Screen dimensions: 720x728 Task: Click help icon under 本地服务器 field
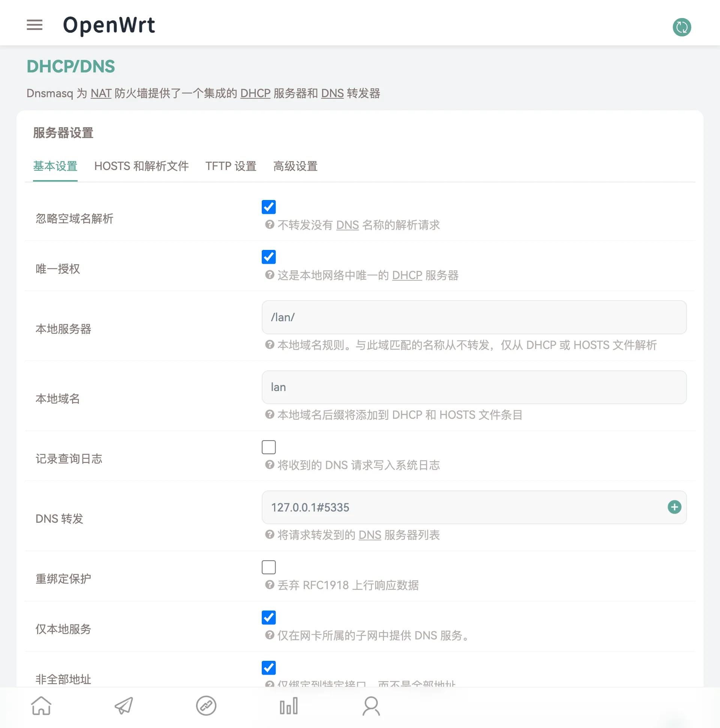(x=269, y=344)
